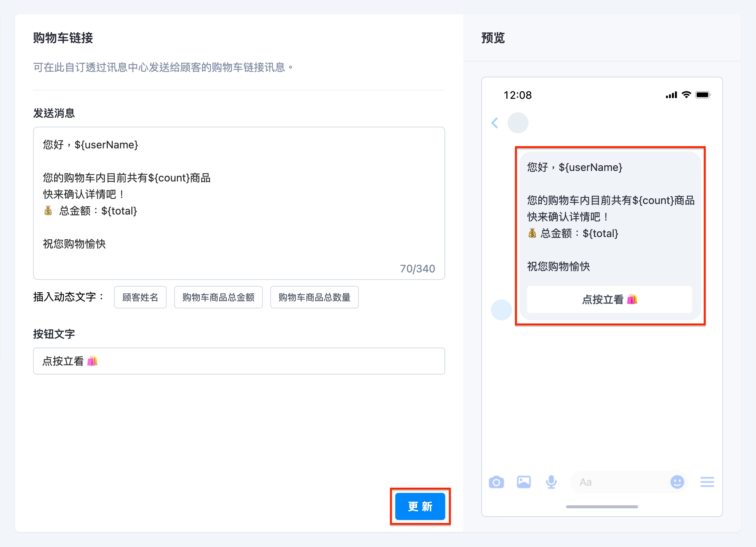Screen dimensions: 756x547
Task: Click the light blue sender avatar by the bubble
Action: point(501,310)
